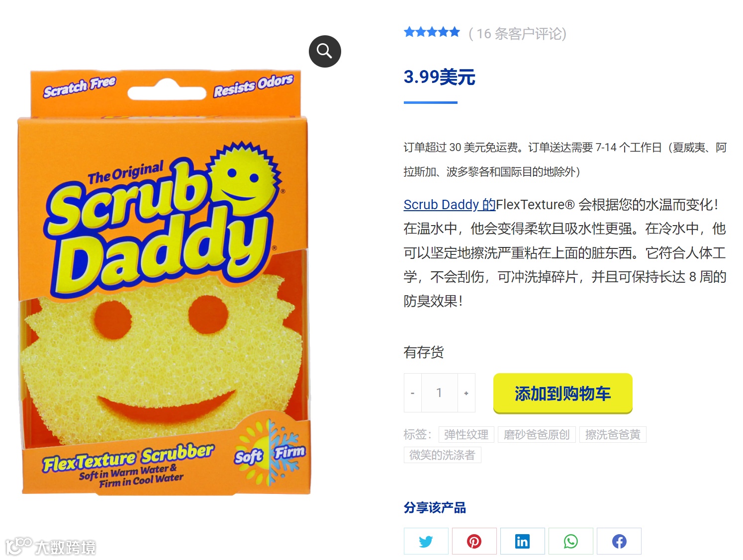Select the 擦洗爸爸黄 tag
This screenshot has width=743, height=560.
click(x=613, y=435)
